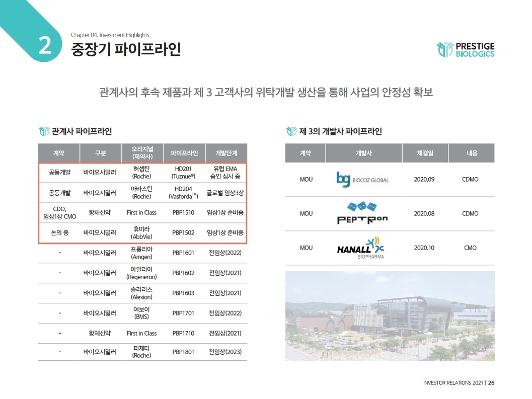This screenshot has height=399, width=532.
Task: Click the 프롤리아 (Amgen) cell
Action: (x=141, y=253)
